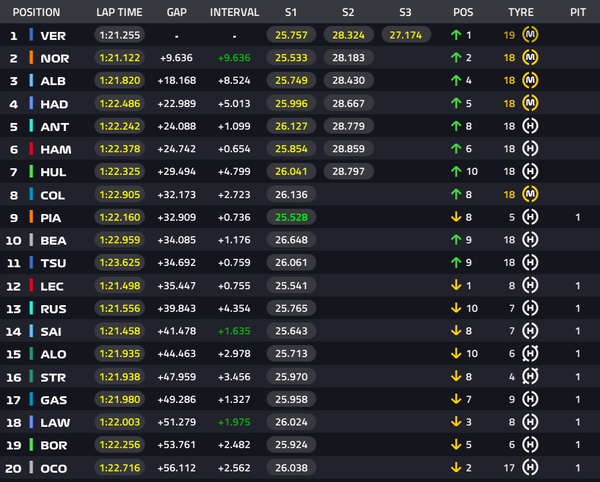The image size is (600, 482).
Task: Click the INTERVAL column header
Action: [x=234, y=12]
